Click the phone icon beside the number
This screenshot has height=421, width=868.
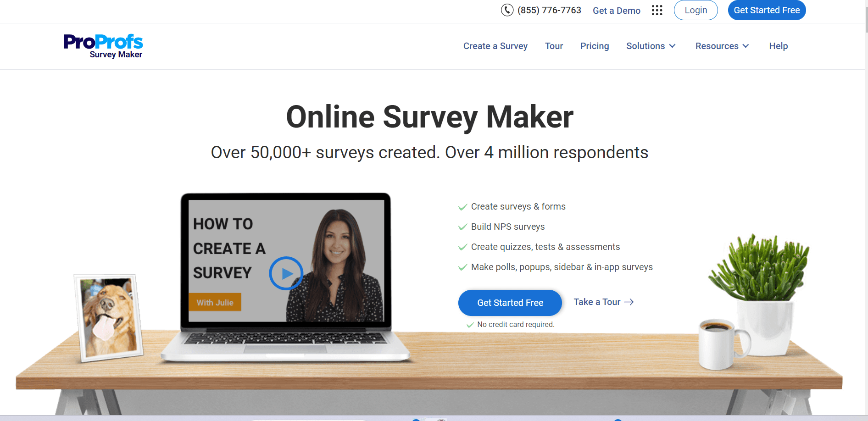click(x=507, y=10)
